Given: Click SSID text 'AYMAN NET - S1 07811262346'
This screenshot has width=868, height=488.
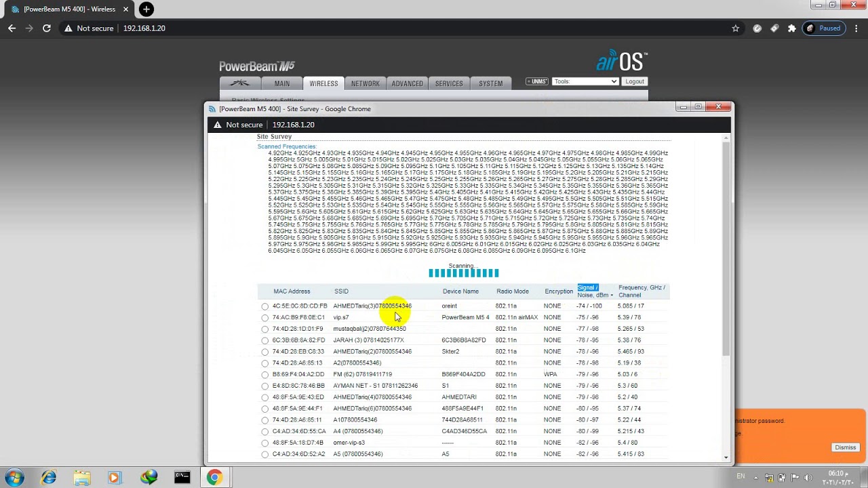Looking at the screenshot, I should (375, 386).
